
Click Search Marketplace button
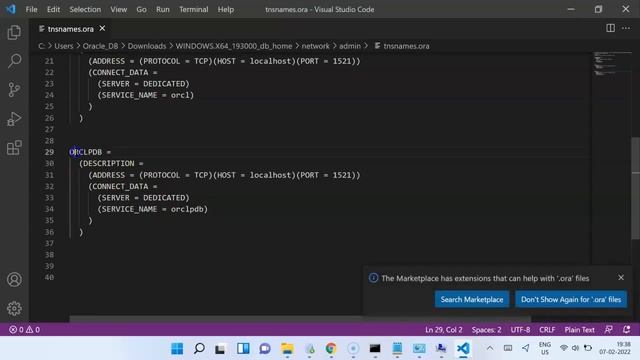coord(471,299)
